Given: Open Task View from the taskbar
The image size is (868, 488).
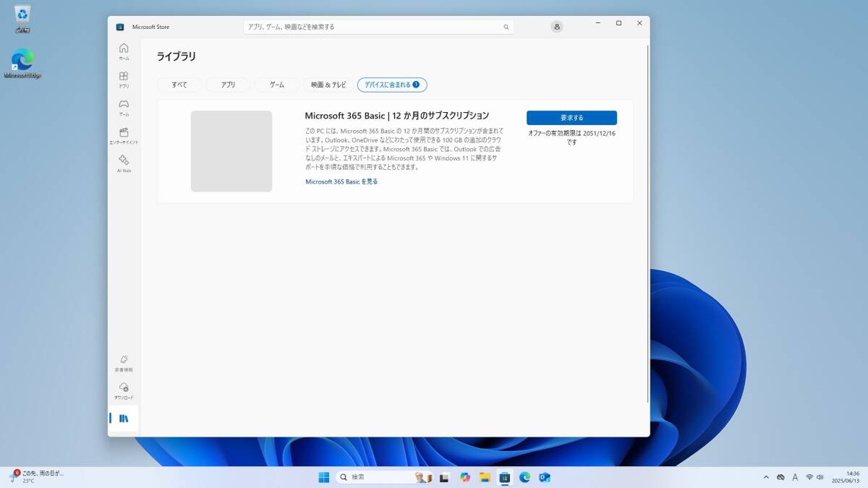Looking at the screenshot, I should tap(445, 477).
